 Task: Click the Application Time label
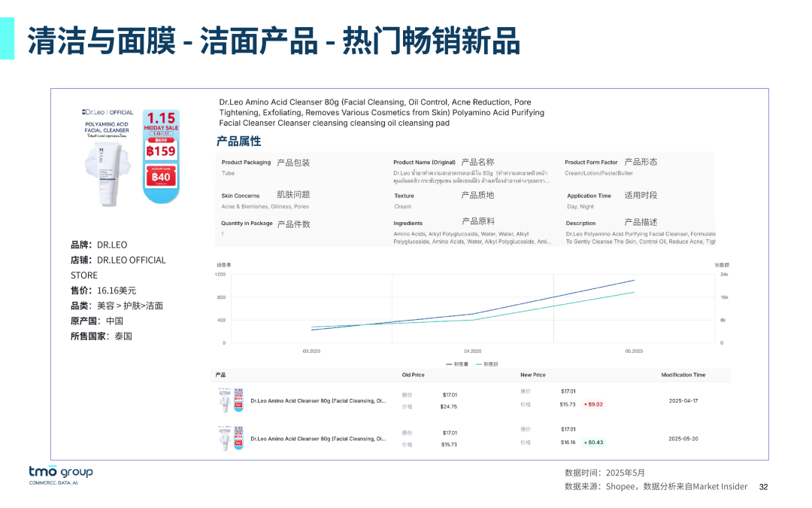point(589,196)
